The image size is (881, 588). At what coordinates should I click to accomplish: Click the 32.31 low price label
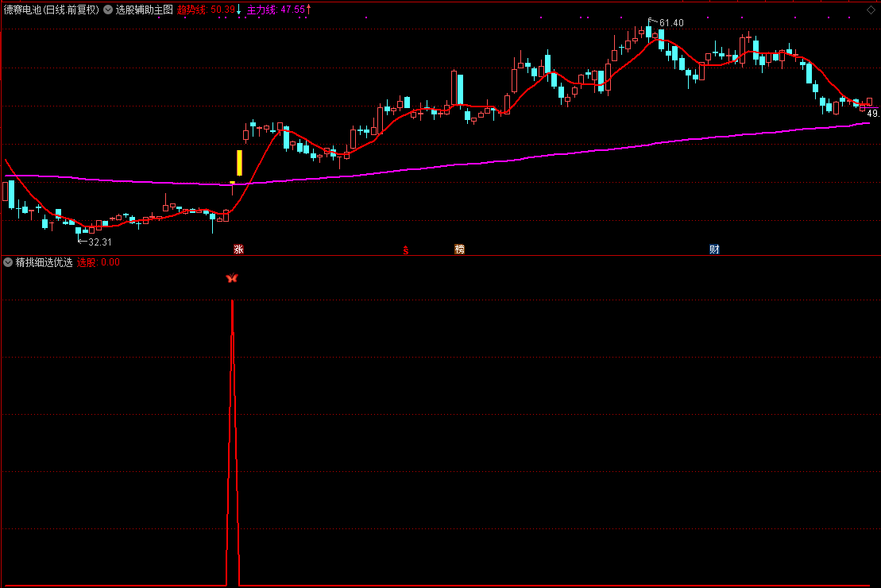click(99, 242)
